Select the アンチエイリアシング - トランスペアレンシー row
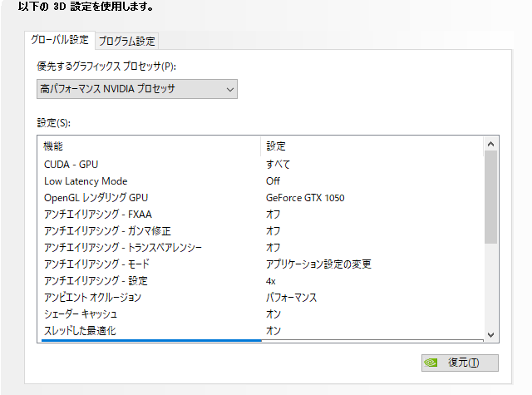Image resolution: width=532 pixels, height=395 pixels. (x=263, y=247)
